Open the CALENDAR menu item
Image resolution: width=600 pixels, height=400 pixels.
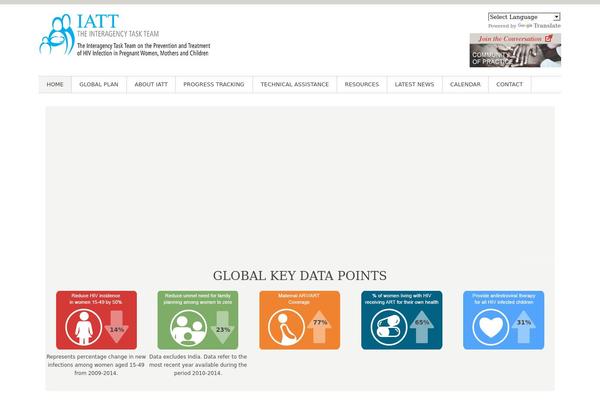click(x=465, y=84)
